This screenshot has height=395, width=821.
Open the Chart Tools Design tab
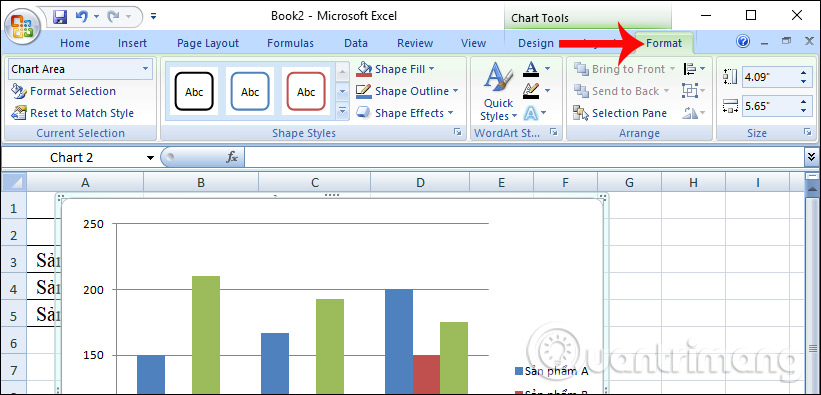(536, 43)
